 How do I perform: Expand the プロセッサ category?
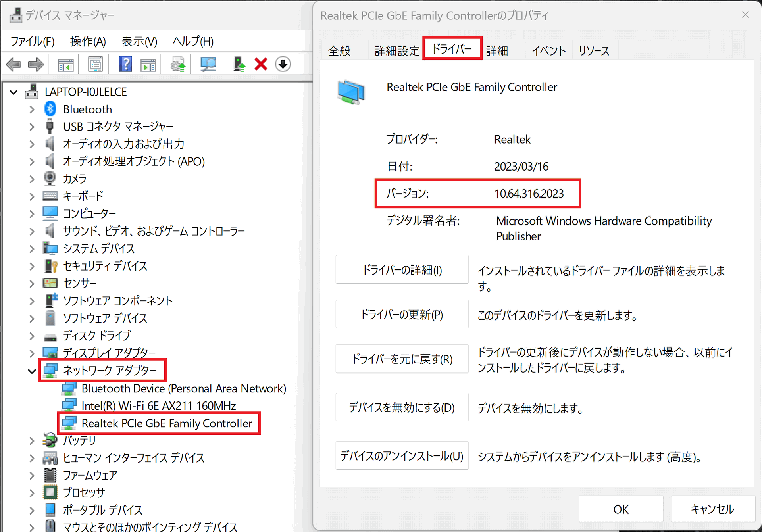[32, 493]
